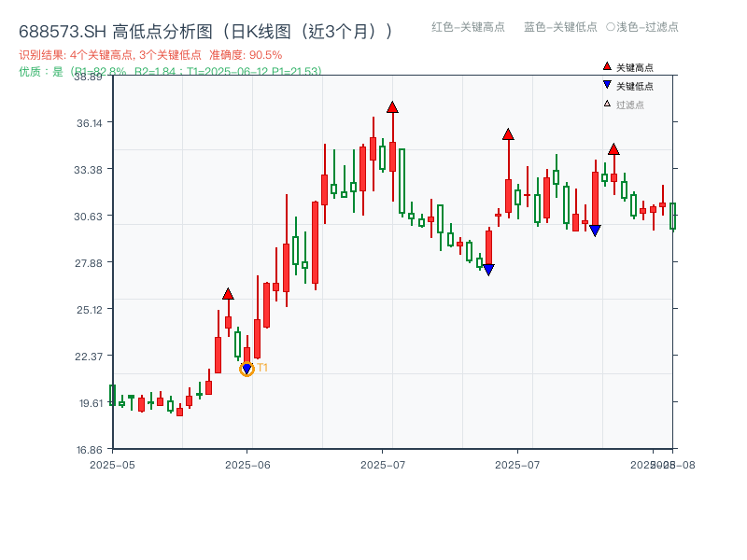Click the 2025-06 label on the x-axis
This screenshot has width=747, height=560.
tap(246, 462)
